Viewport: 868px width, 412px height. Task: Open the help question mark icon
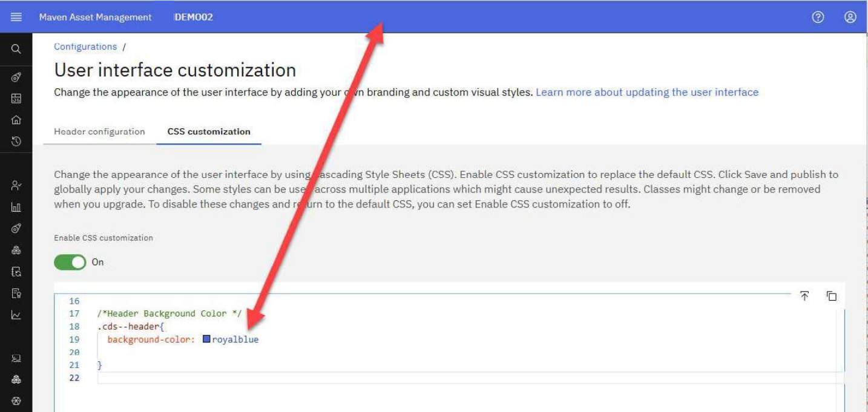click(818, 17)
